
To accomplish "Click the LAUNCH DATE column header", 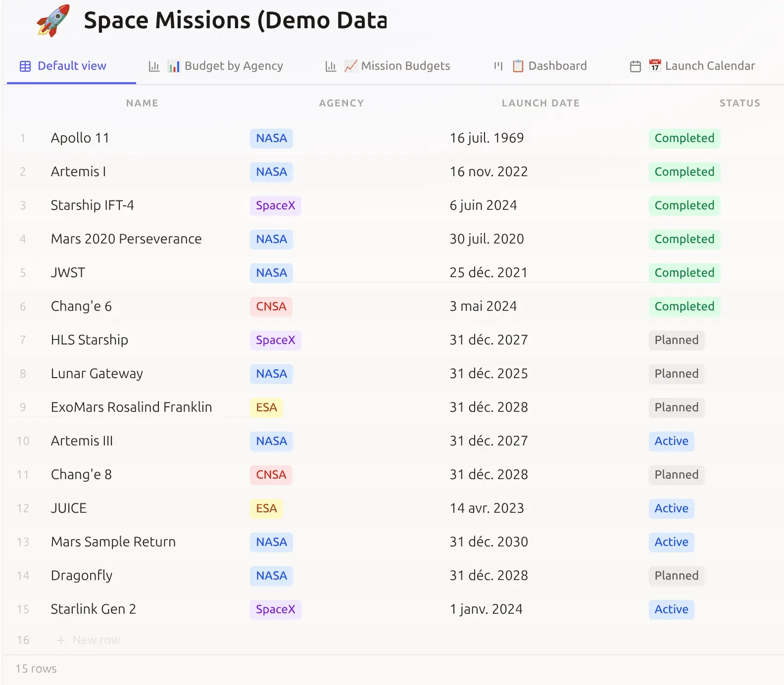I will click(540, 103).
